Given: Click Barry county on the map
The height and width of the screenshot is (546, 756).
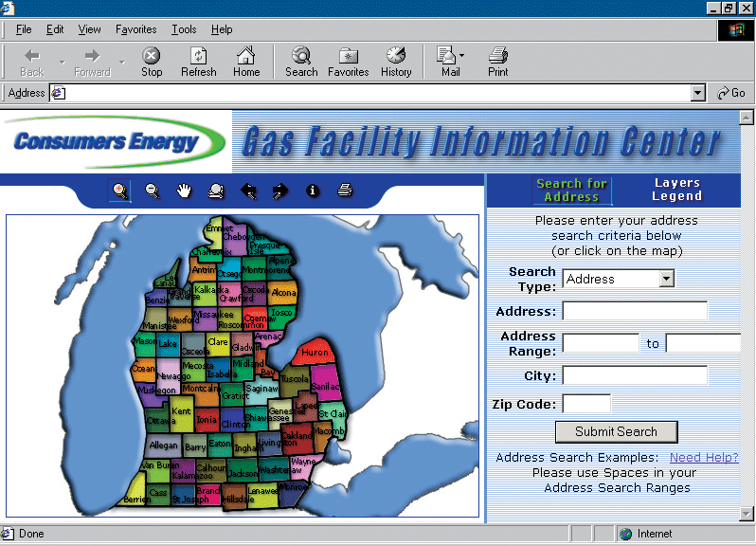Looking at the screenshot, I should pos(195,447).
